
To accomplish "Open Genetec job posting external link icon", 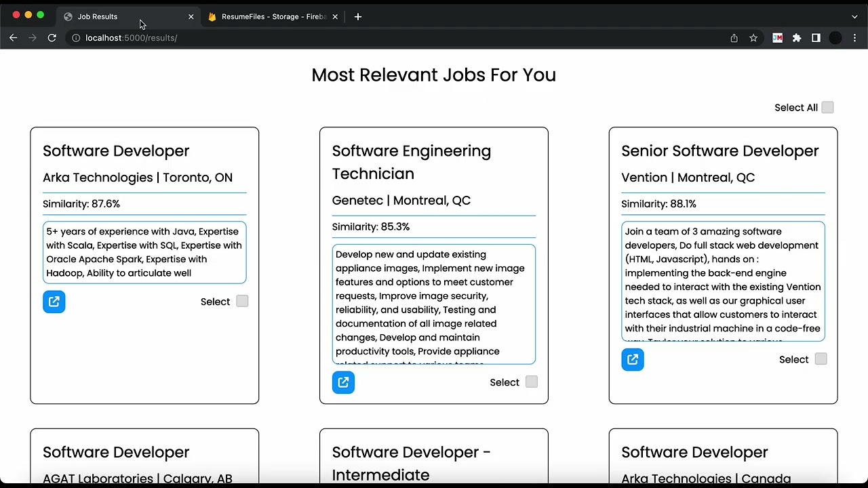I will point(343,382).
